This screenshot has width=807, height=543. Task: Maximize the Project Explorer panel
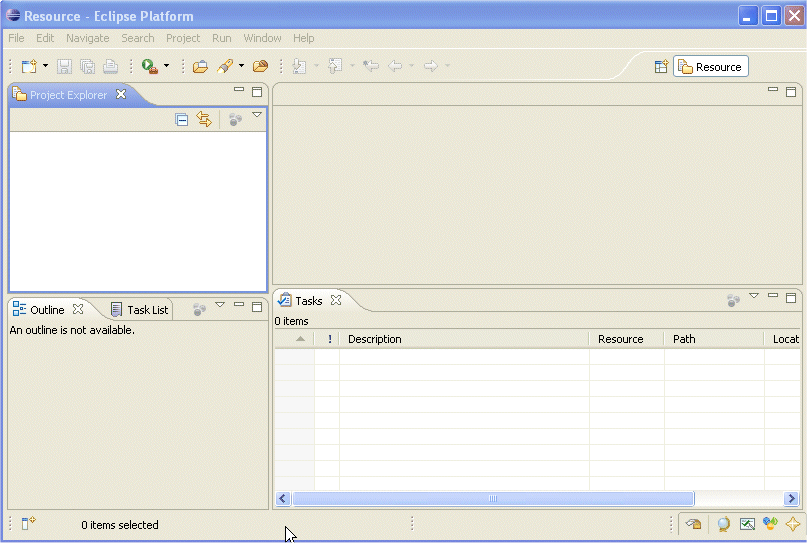pyautogui.click(x=257, y=92)
